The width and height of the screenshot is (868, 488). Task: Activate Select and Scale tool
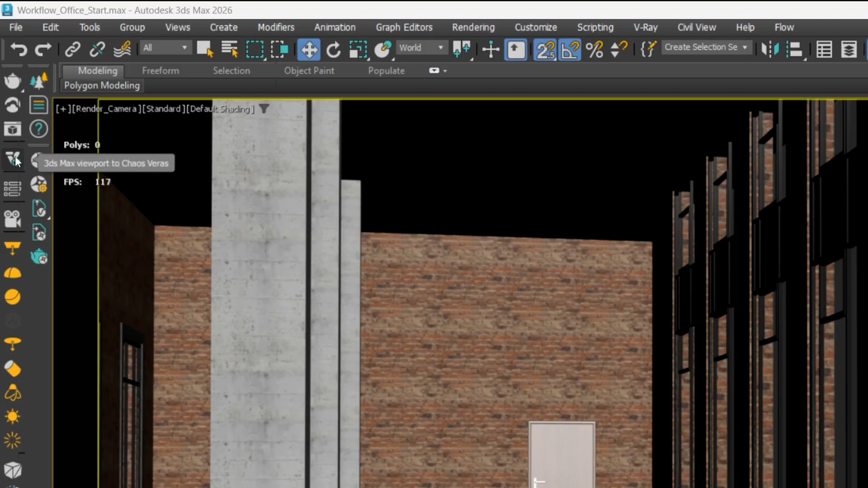[x=358, y=49]
